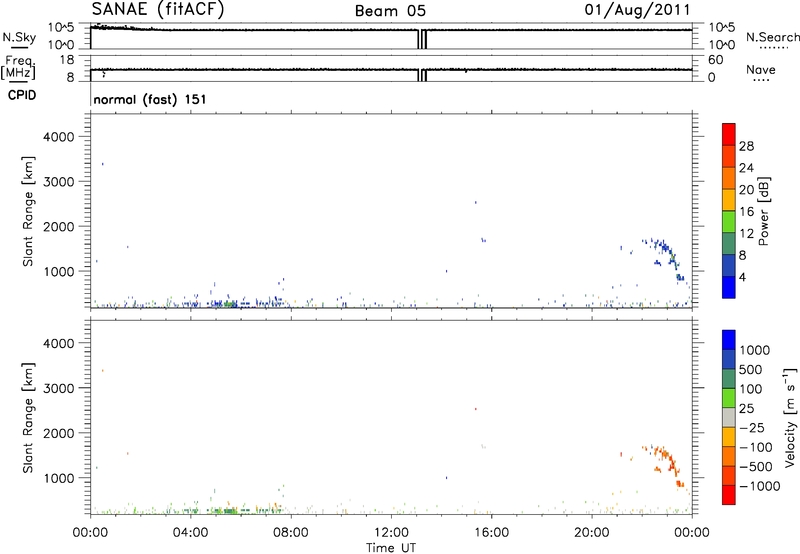The image size is (800, 554).
Task: Click the "12" value on the power colorbar
Action: (746, 234)
